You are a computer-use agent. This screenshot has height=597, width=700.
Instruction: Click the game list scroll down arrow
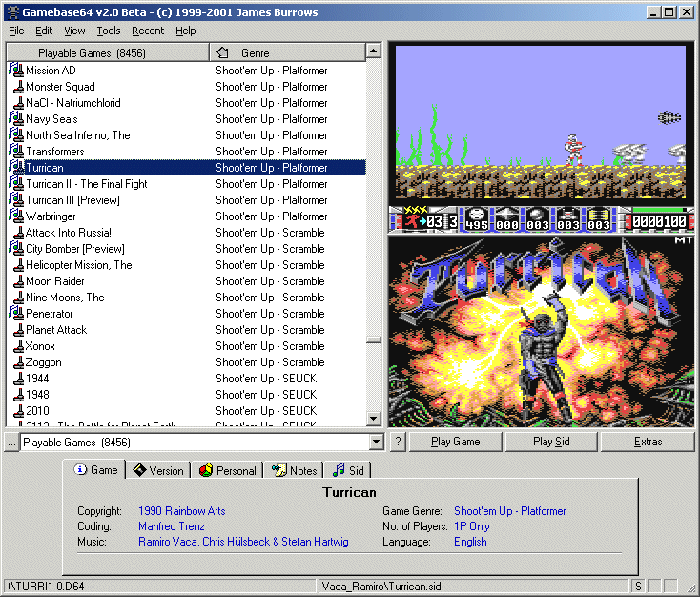[x=374, y=419]
